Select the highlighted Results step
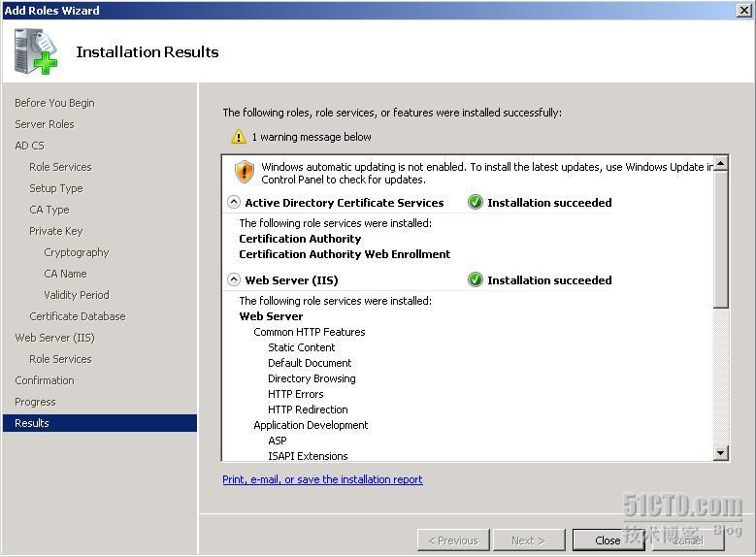Screen dimensions: 756x557 point(100,423)
